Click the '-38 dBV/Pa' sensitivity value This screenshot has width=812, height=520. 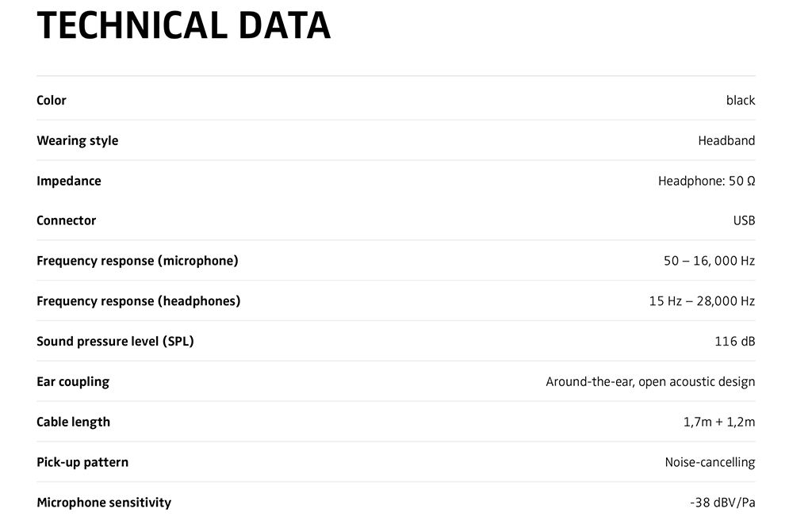[x=722, y=503]
